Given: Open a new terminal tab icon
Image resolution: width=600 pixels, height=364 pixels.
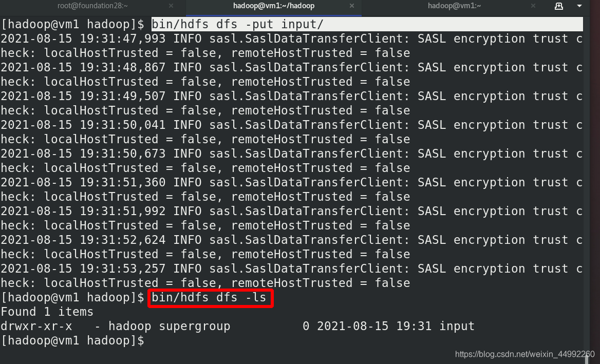Looking at the screenshot, I should click(559, 6).
